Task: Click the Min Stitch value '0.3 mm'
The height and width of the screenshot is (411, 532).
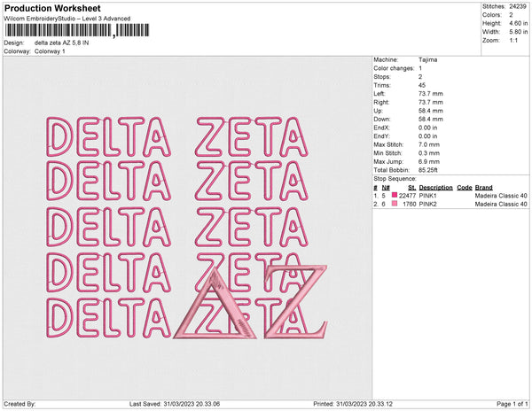Action: (429, 153)
